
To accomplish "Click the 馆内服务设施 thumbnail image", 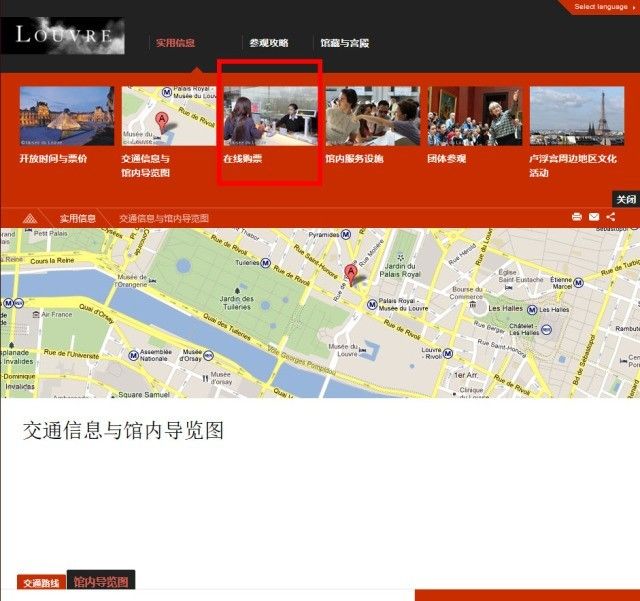I will pos(373,116).
